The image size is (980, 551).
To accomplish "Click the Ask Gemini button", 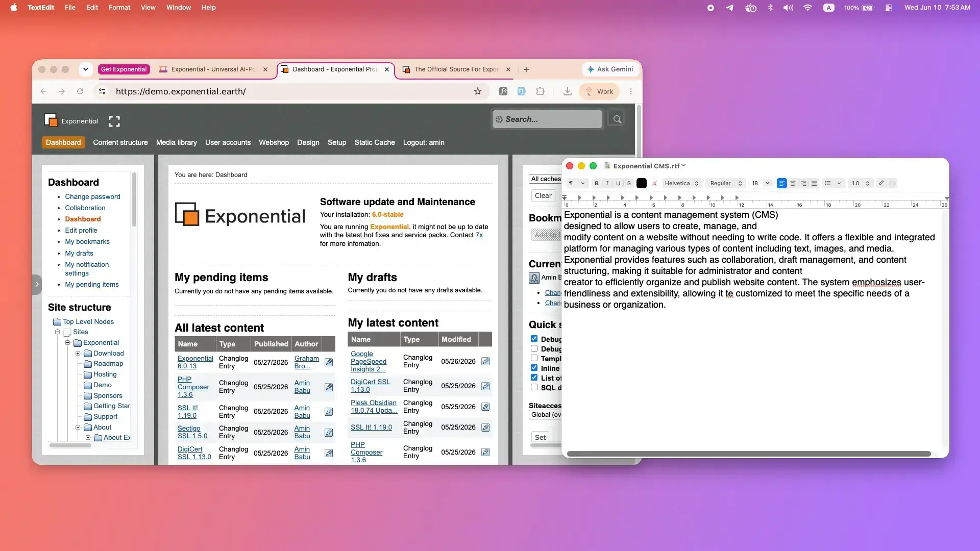I will pos(610,69).
